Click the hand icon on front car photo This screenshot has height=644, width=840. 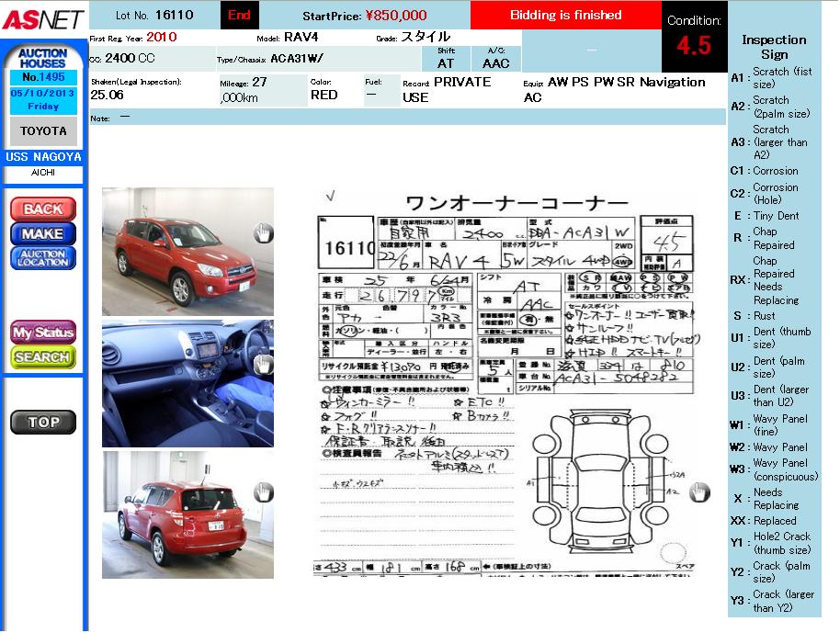pyautogui.click(x=264, y=233)
